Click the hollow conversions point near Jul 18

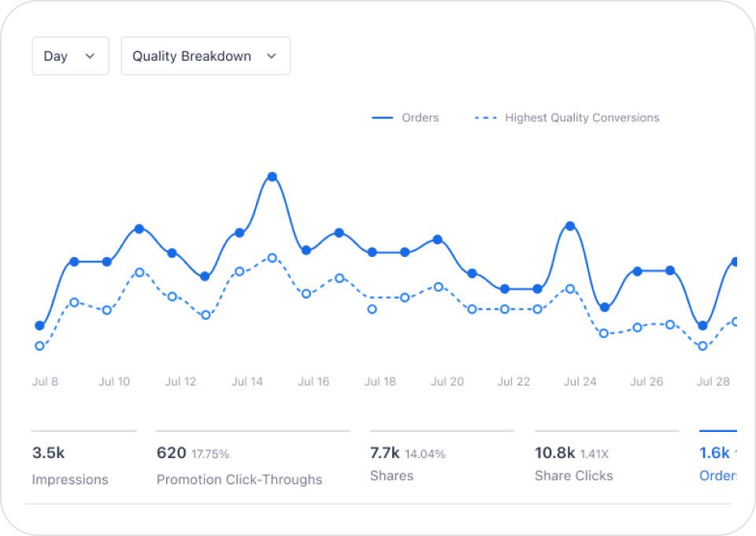(372, 309)
